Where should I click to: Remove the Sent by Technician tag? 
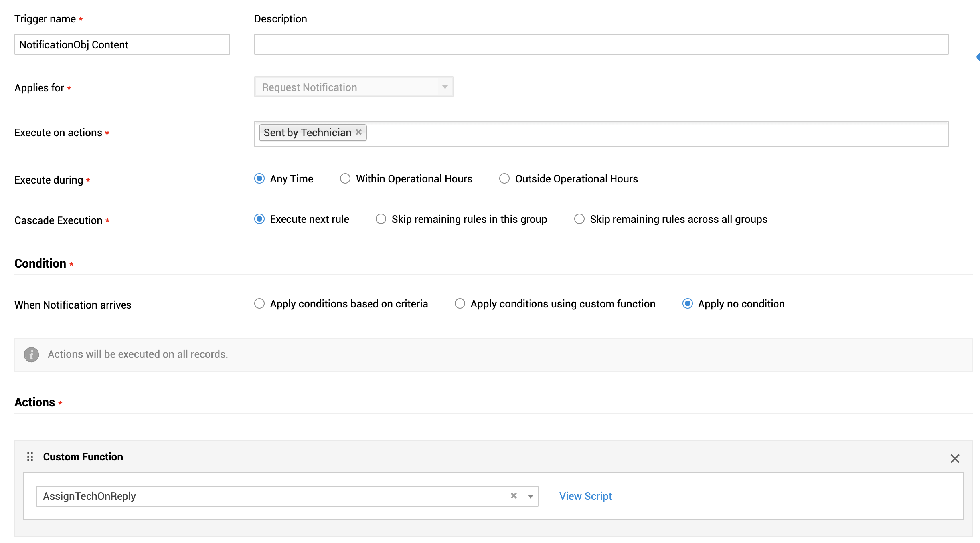point(358,132)
